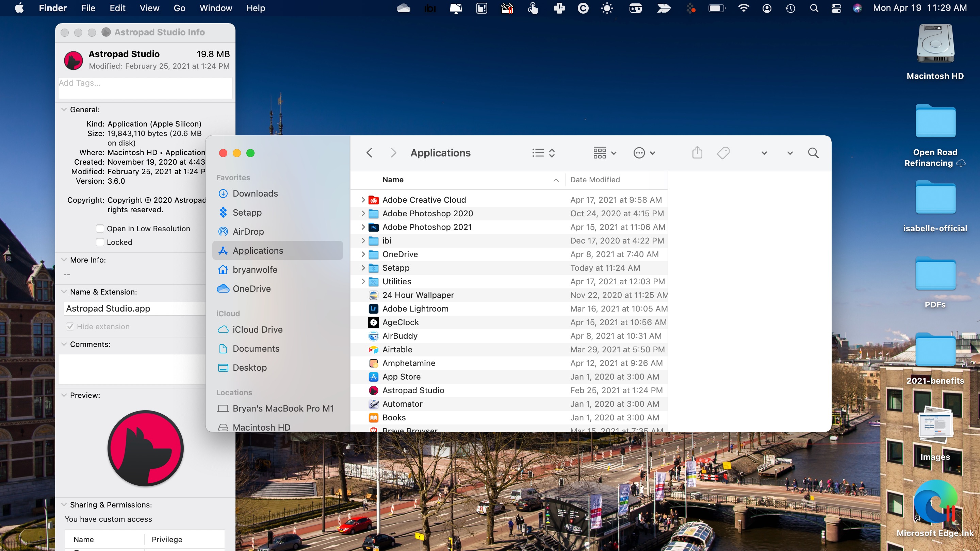
Task: Open OneDrive in sidebar favorites
Action: pos(277,289)
